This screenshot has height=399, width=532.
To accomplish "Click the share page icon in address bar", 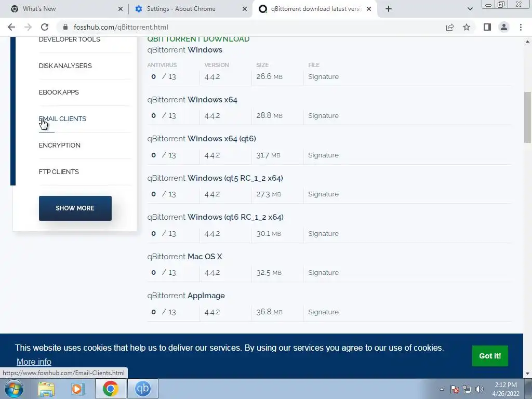I will (450, 27).
